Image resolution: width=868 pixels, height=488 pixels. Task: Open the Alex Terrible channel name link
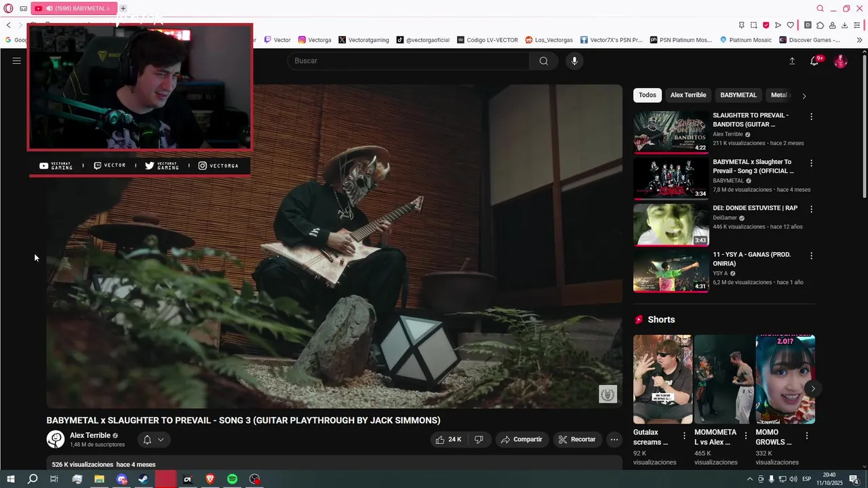coord(90,435)
